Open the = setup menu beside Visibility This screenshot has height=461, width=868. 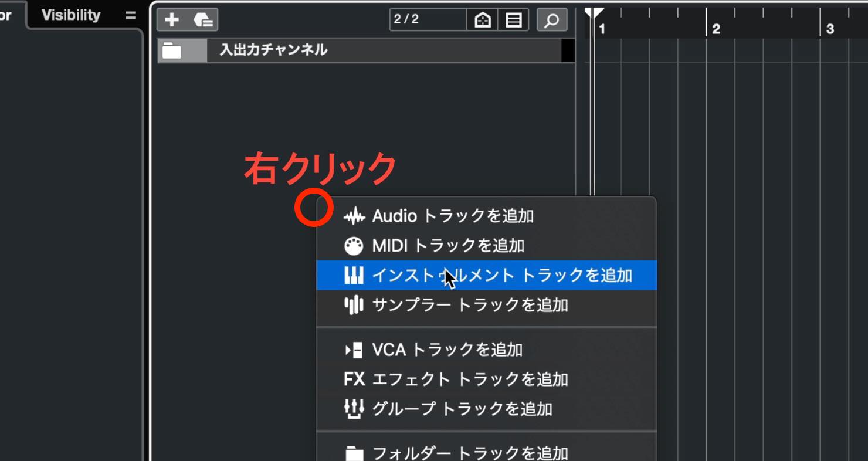point(131,15)
